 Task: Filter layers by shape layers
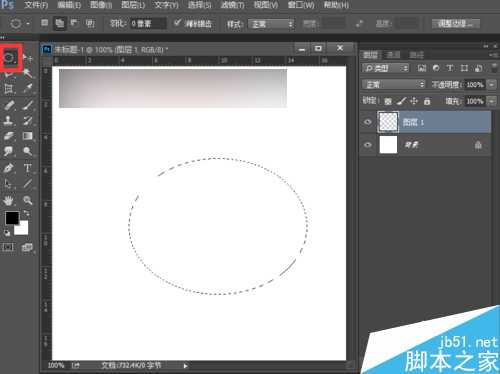(464, 68)
